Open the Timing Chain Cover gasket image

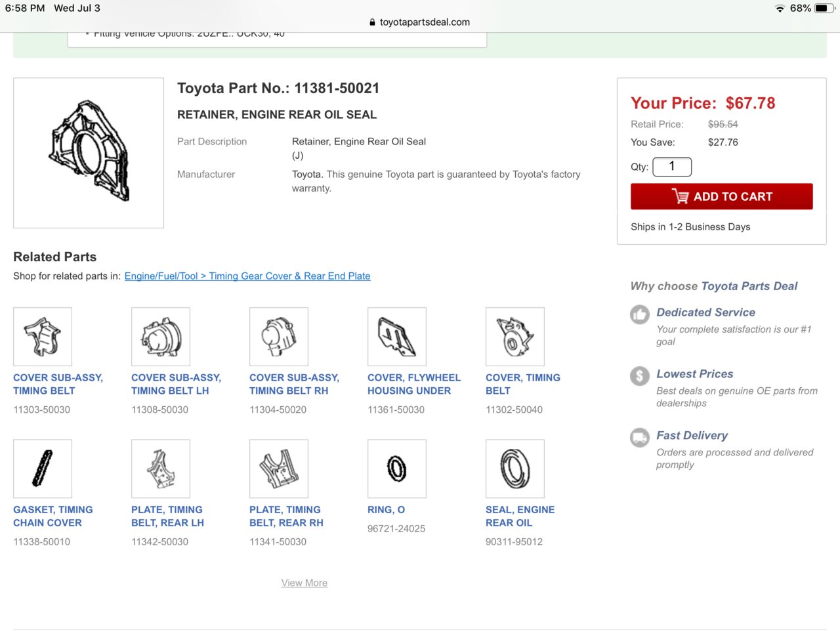(43, 469)
